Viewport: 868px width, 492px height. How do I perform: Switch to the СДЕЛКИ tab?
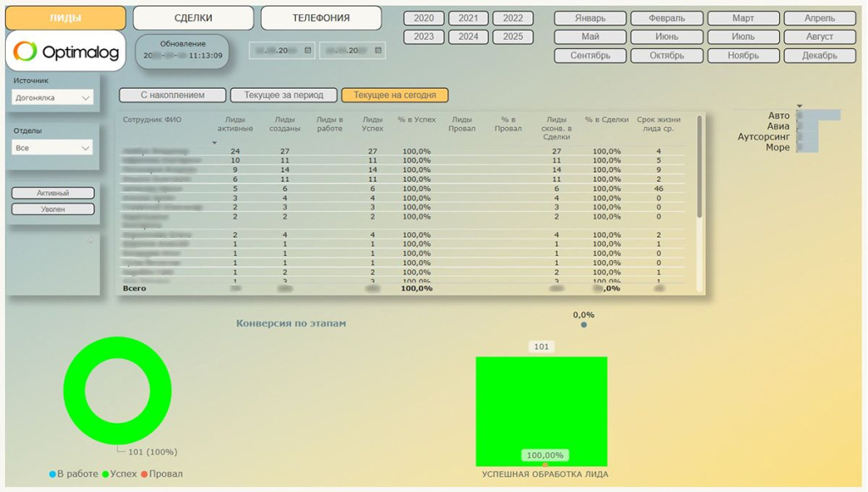pos(193,18)
